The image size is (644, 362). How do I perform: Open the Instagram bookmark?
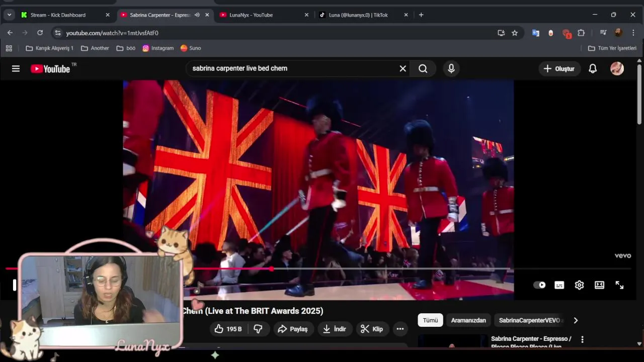[x=158, y=48]
